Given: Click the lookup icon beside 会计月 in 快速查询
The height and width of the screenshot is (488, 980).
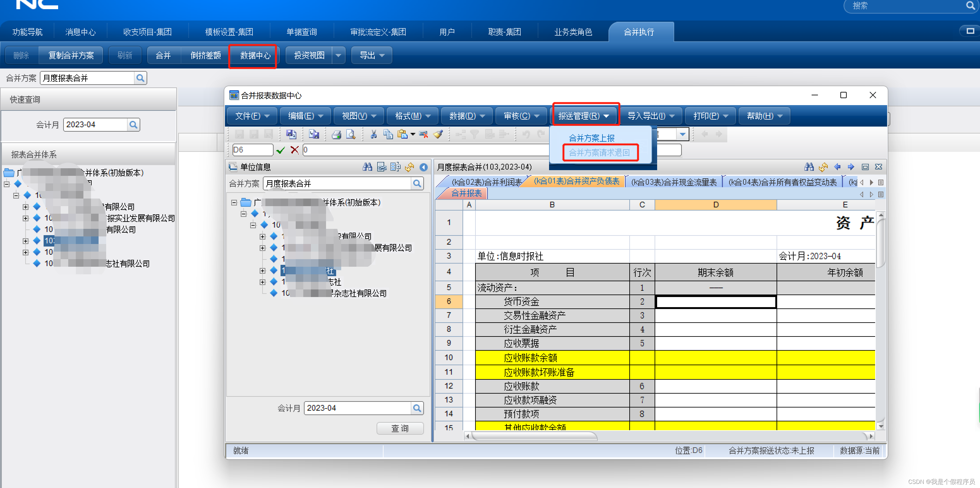Looking at the screenshot, I should [x=133, y=125].
